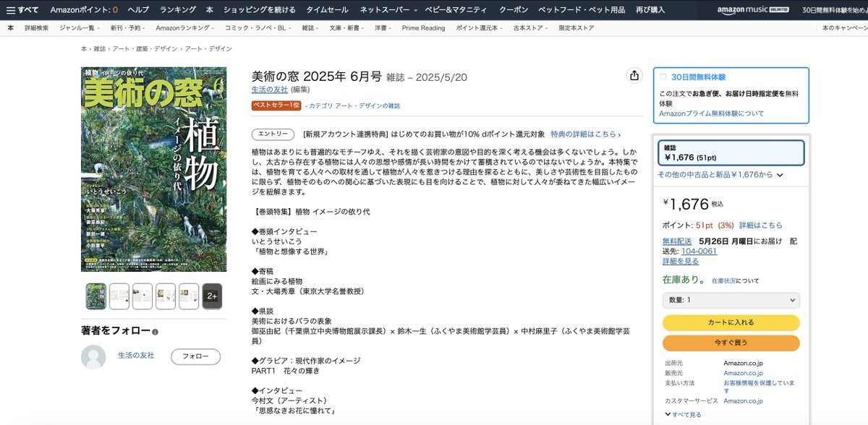This screenshot has height=425, width=868.
Task: Click the フォロー author follow button
Action: (x=195, y=356)
